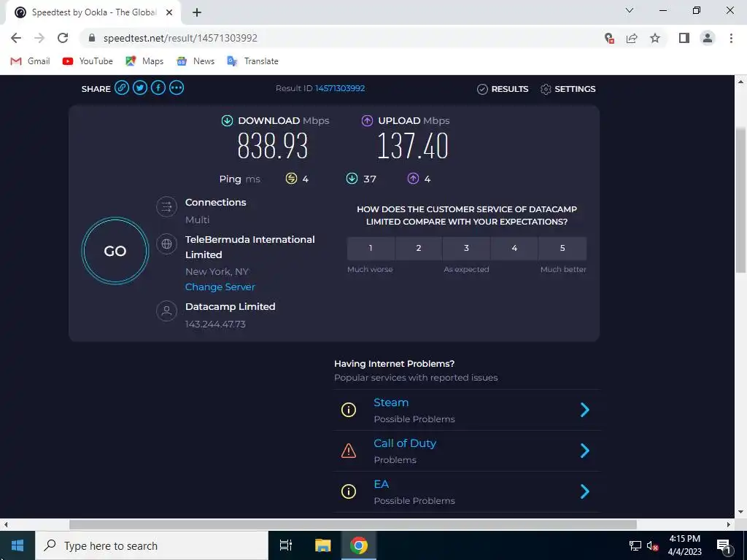Rate customer service 3 As expected

(x=466, y=248)
